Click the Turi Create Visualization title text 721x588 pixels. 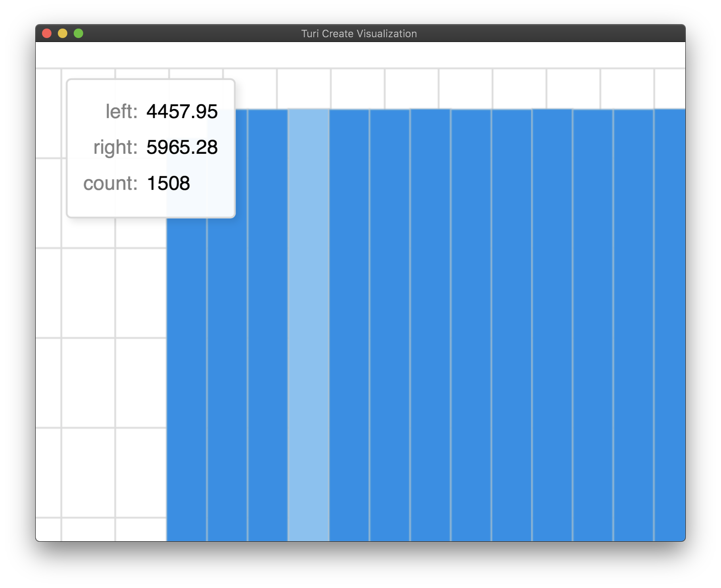[x=359, y=34]
